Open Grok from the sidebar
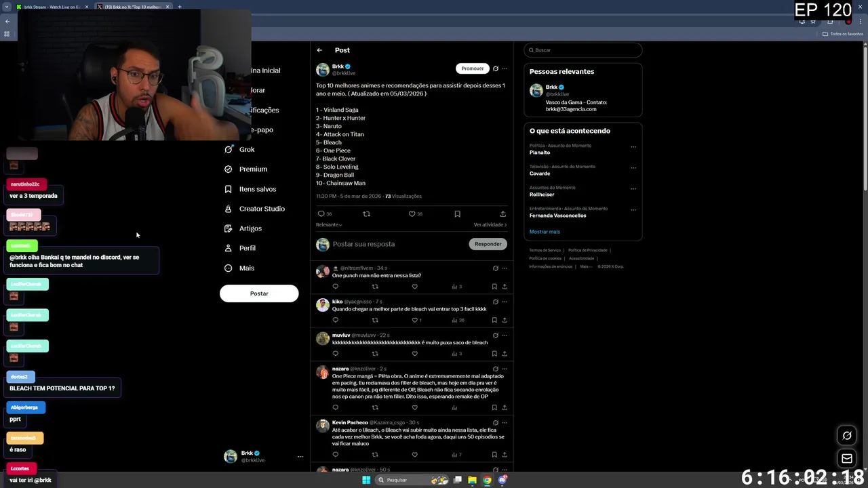Viewport: 868px width, 488px height. click(240, 149)
